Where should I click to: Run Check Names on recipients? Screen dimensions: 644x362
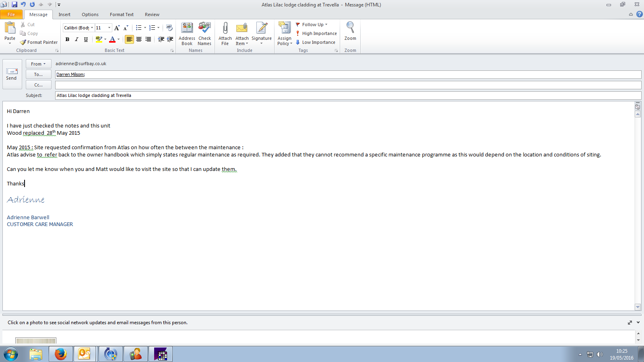coord(204,34)
